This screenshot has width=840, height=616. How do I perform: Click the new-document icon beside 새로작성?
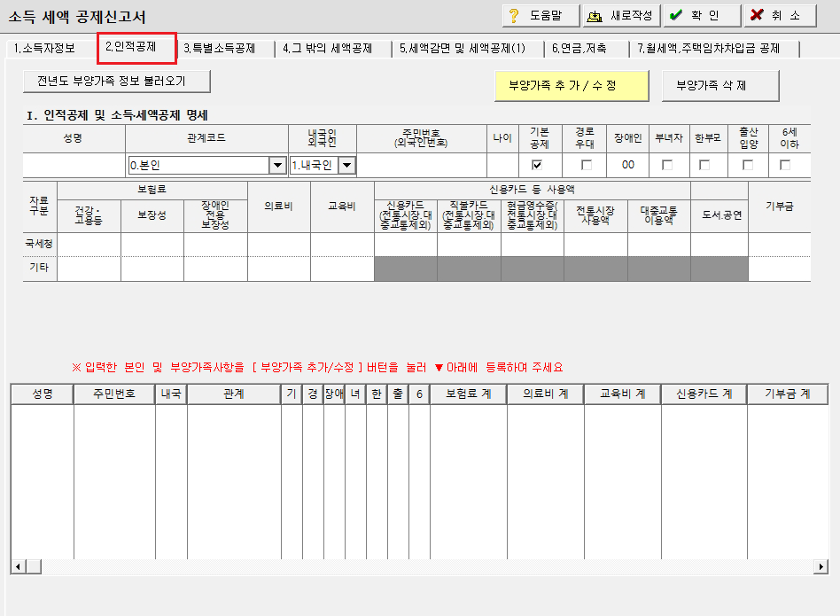coord(594,16)
